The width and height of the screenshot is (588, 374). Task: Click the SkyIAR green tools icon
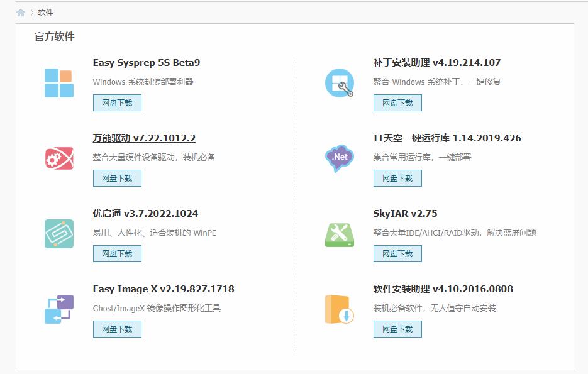click(340, 235)
